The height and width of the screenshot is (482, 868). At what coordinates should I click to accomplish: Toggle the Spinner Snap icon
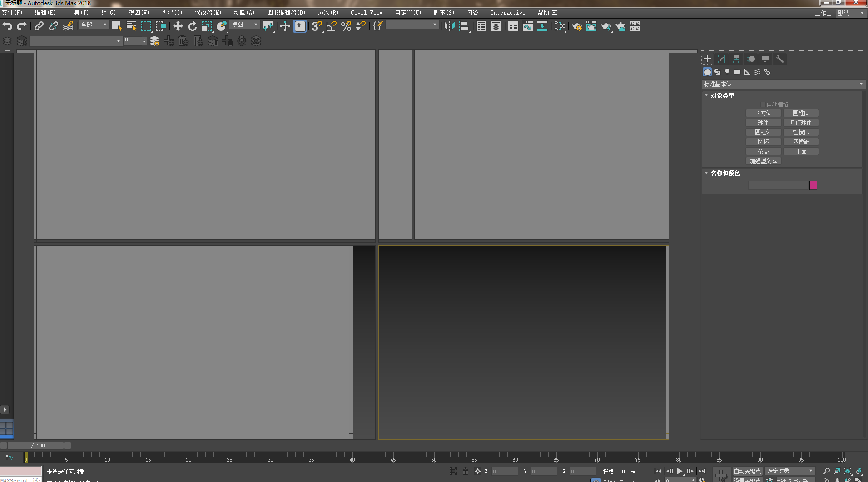tap(361, 26)
